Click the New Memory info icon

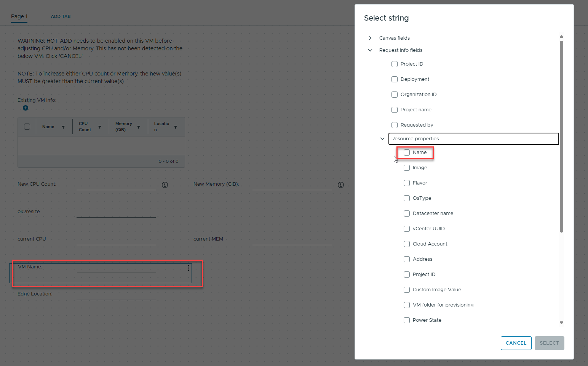click(x=341, y=185)
